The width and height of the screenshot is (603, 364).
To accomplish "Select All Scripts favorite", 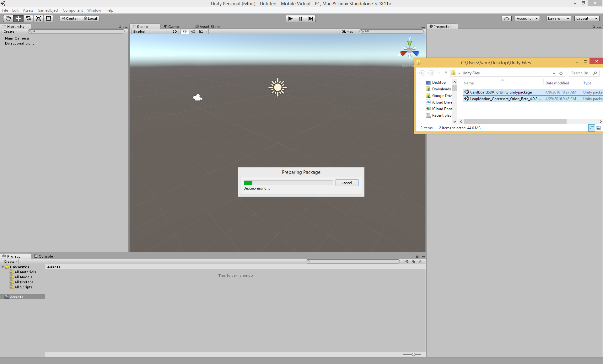I will [x=23, y=287].
